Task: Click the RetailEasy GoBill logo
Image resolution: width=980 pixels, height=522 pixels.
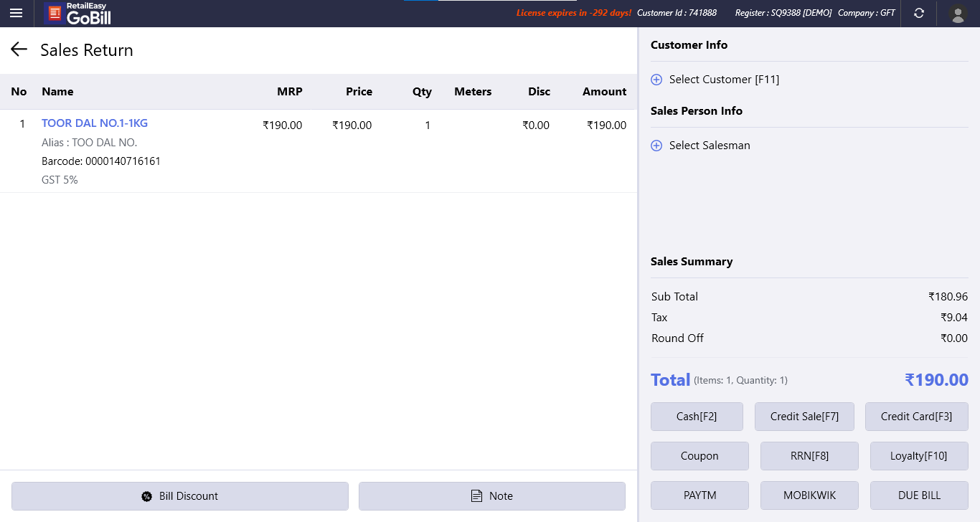Action: 77,13
